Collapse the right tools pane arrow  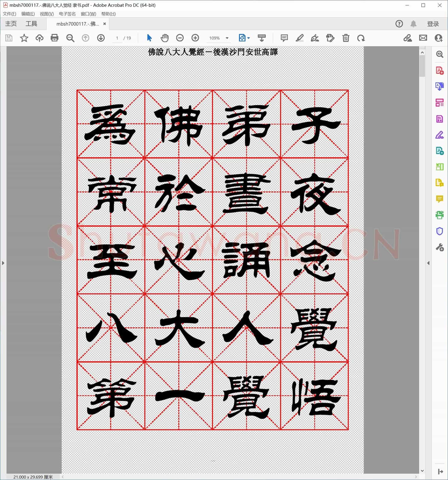[428, 263]
